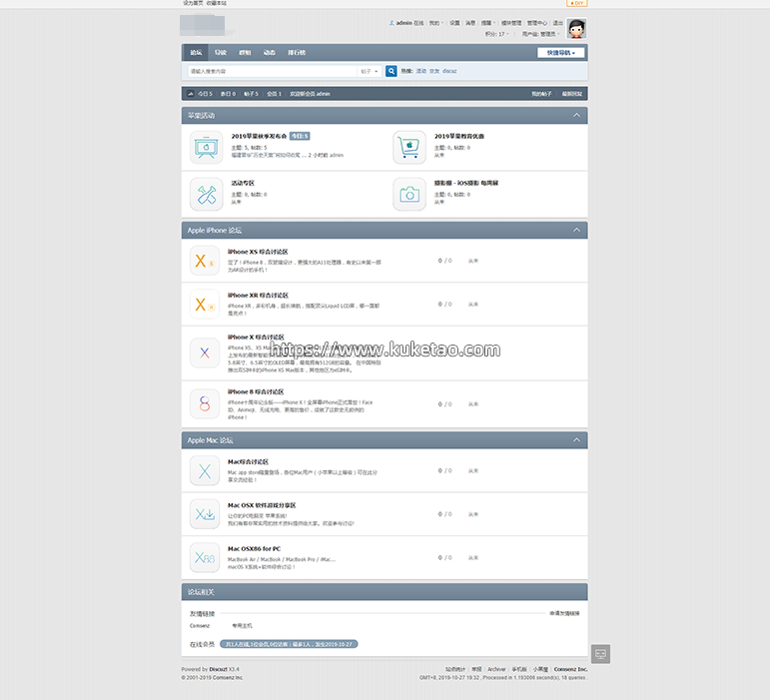Viewport: 770px width, 700px height.
Task: Select the 导读 navigation tab
Action: pos(221,53)
